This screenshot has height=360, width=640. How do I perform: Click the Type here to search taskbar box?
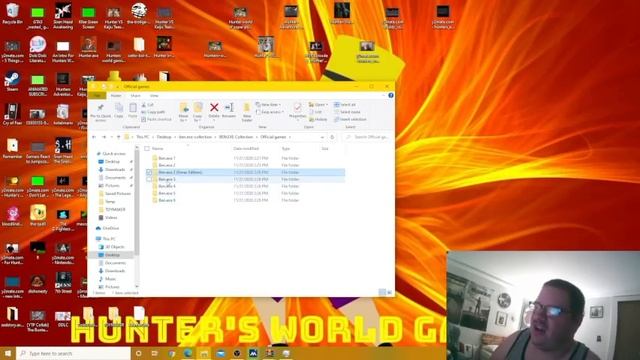(x=73, y=353)
